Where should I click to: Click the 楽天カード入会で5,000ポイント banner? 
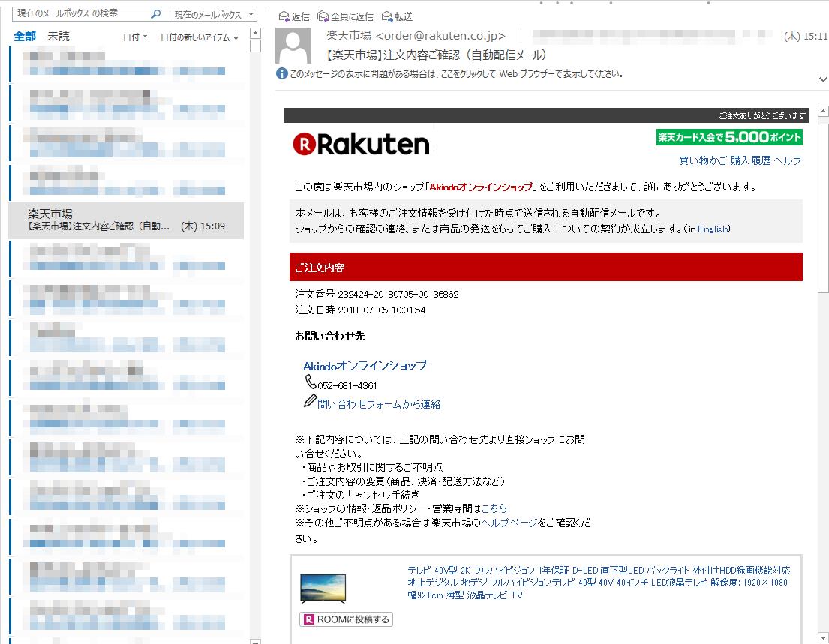tap(729, 137)
